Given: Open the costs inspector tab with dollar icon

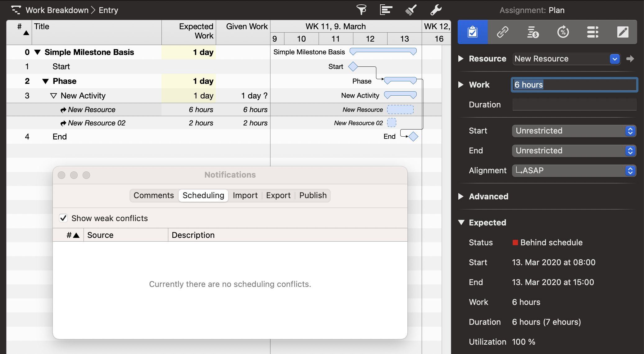Looking at the screenshot, I should [533, 32].
